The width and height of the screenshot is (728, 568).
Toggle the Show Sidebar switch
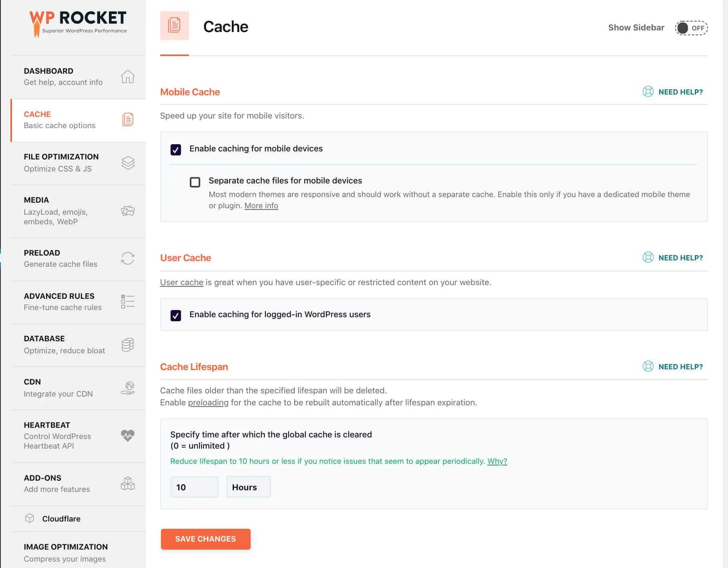pyautogui.click(x=691, y=28)
